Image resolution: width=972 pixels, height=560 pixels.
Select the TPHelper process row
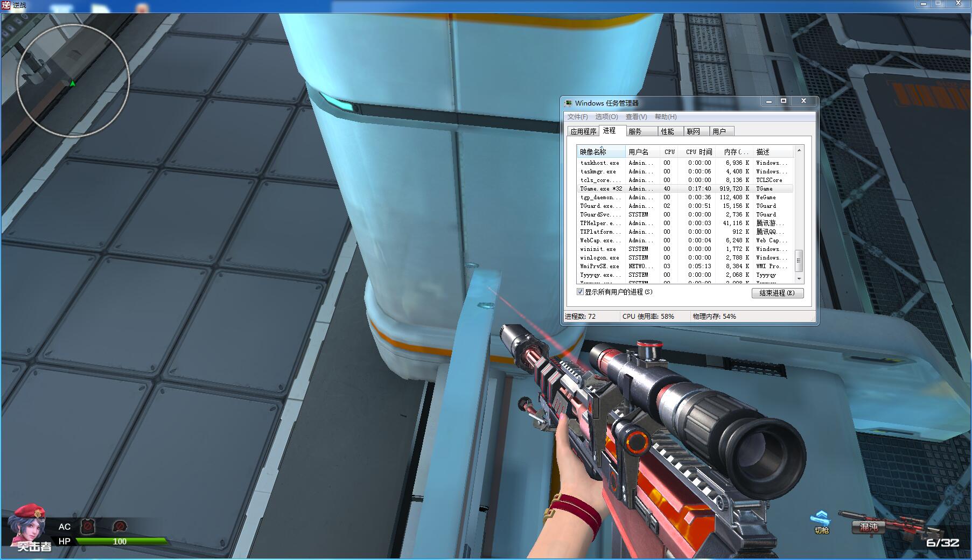pyautogui.click(x=684, y=223)
